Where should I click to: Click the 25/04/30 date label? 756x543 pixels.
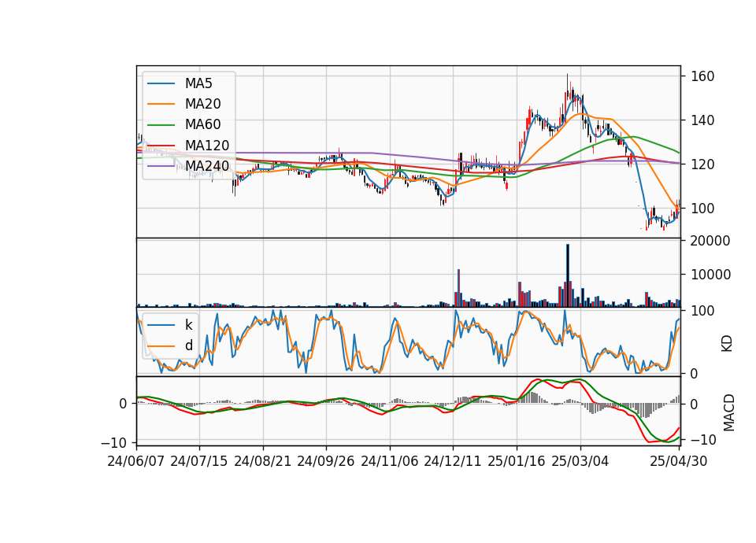[679, 461]
